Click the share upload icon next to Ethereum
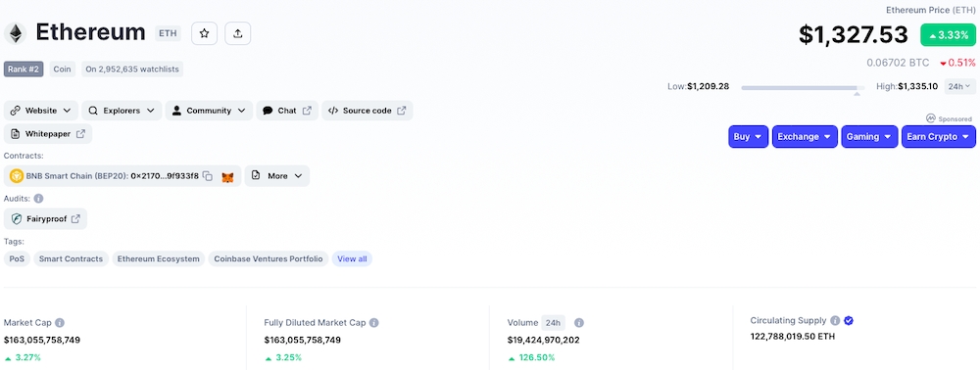Screen dimensions: 980x370 tap(237, 33)
